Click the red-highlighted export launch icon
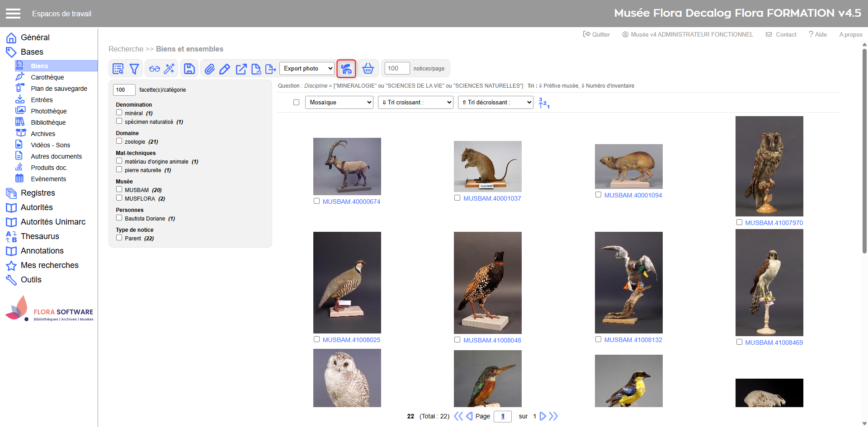 tap(346, 69)
